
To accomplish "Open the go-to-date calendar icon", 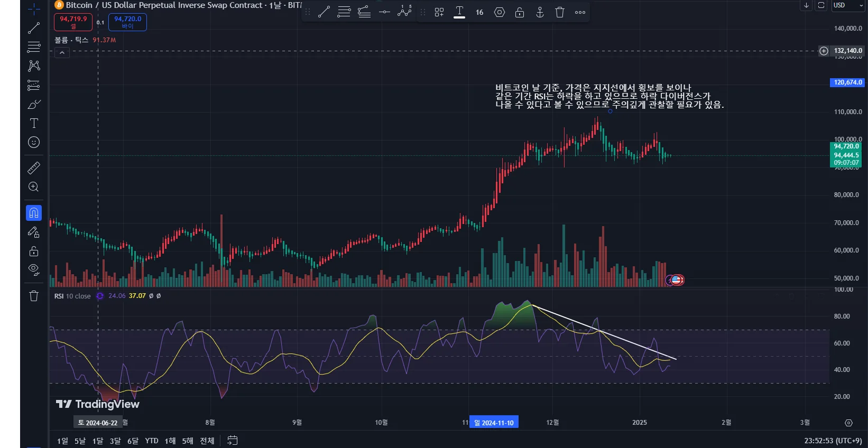I will point(233,440).
